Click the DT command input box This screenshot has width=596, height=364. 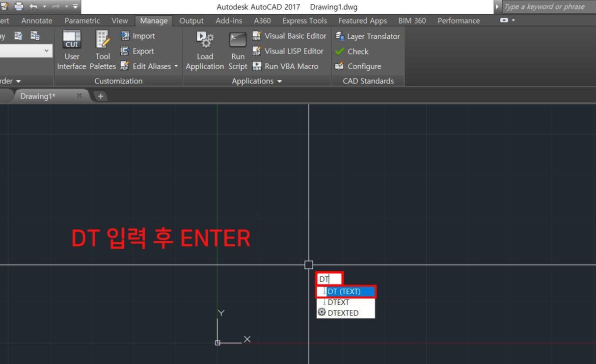pos(329,279)
